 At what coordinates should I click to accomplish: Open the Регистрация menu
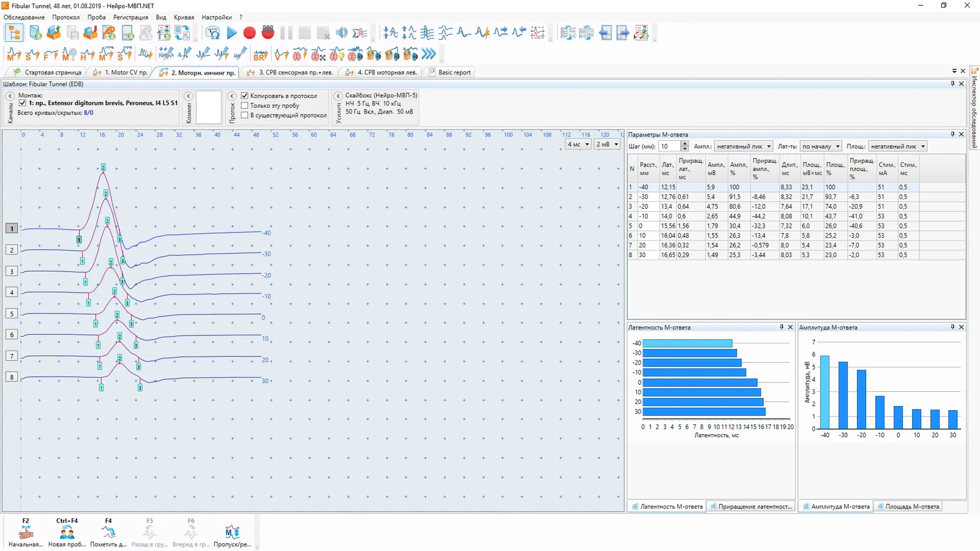(130, 17)
